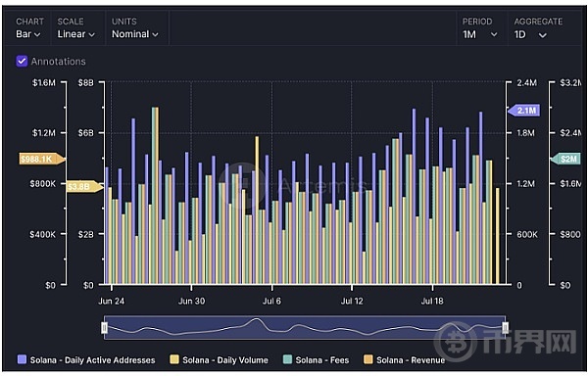The width and height of the screenshot is (588, 376).
Task: Click the chevron next to Linear
Action: [x=91, y=34]
